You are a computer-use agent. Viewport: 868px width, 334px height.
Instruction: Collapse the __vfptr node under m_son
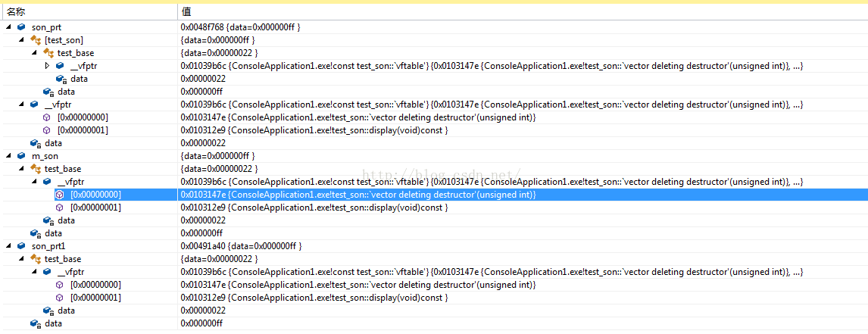point(34,182)
